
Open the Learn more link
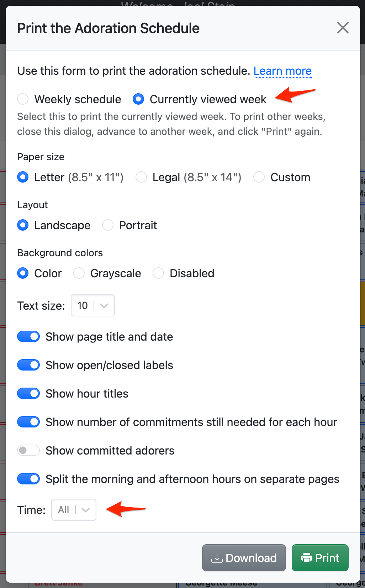(282, 71)
